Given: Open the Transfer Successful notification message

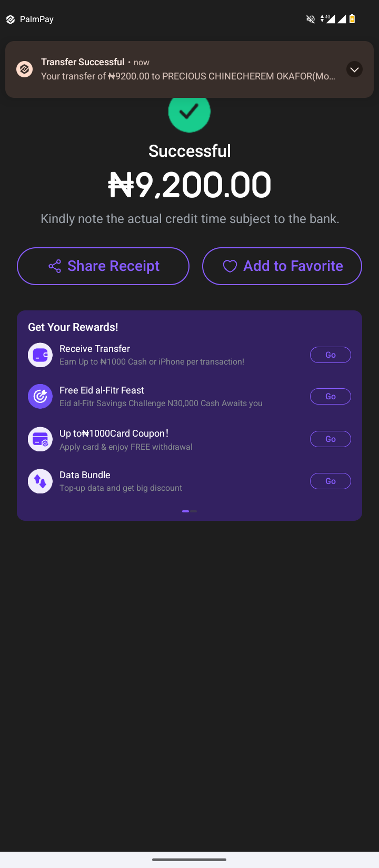Looking at the screenshot, I should pyautogui.click(x=188, y=76).
